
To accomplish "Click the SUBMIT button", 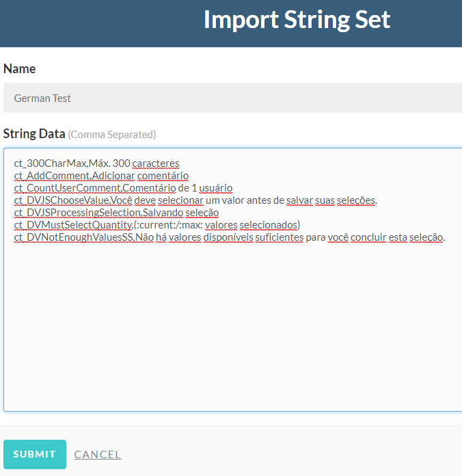I will point(35,454).
